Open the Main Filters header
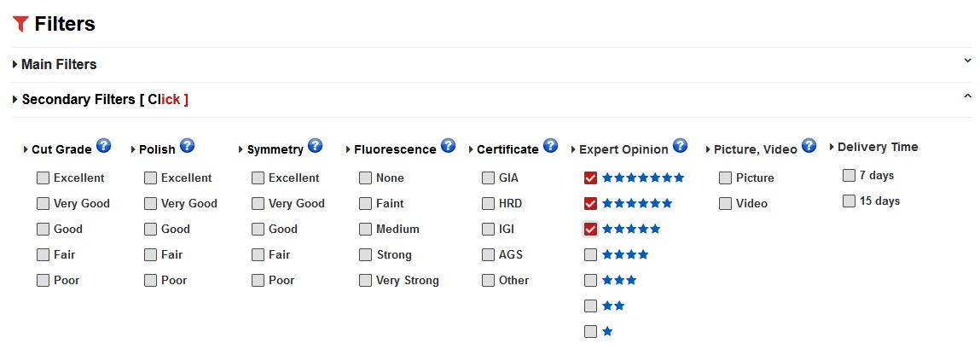Viewport: 980px width, 361px height. [x=59, y=65]
